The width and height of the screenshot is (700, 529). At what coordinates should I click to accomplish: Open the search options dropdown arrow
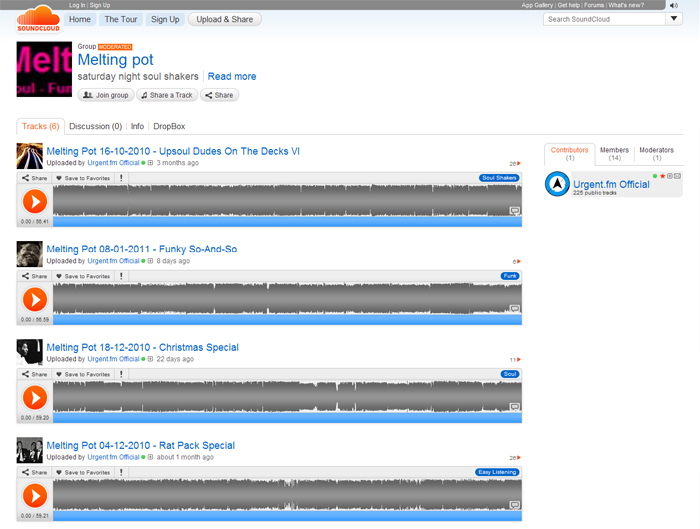[x=674, y=19]
